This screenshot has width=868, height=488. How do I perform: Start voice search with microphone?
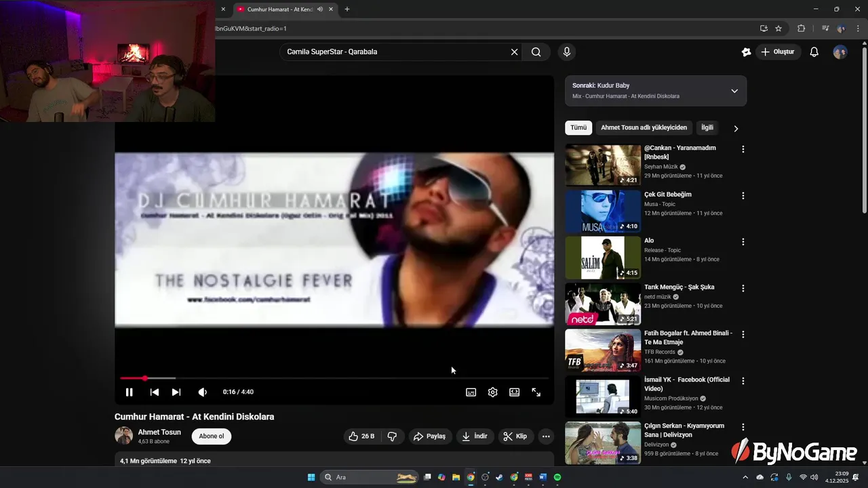(567, 52)
